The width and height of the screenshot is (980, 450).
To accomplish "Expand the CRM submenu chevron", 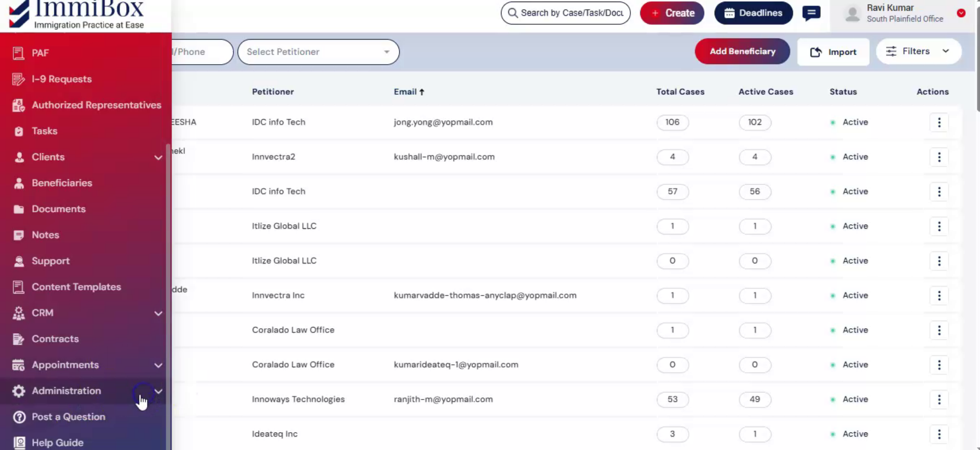I will point(158,314).
